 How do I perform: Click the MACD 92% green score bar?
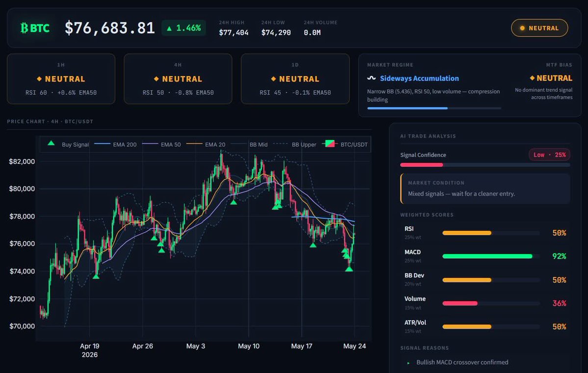[491, 256]
